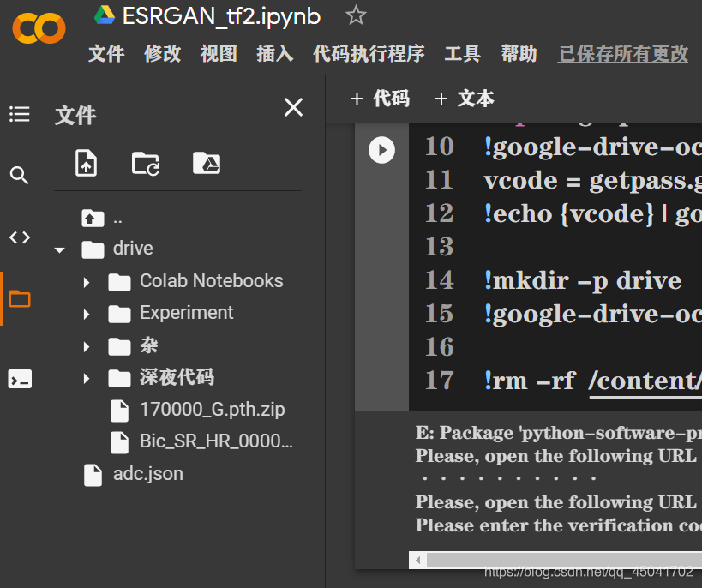Select the drive folder icon
The height and width of the screenshot is (588, 702).
click(x=93, y=249)
